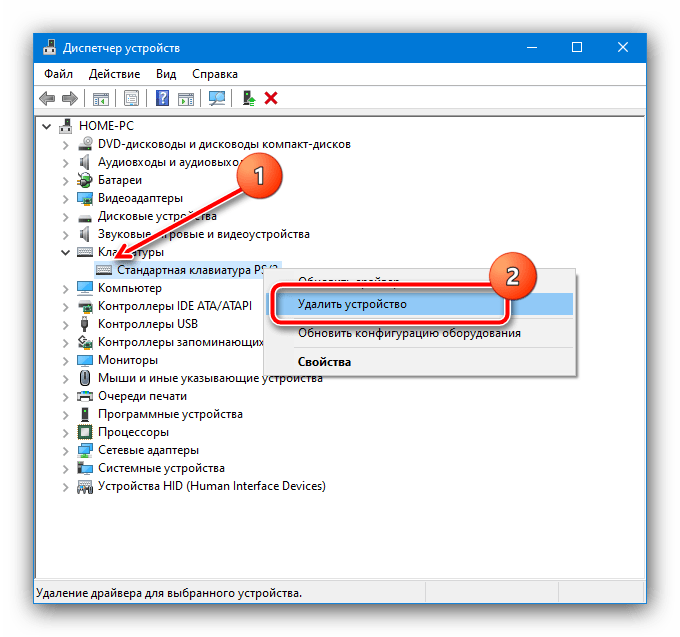Click status bar text Удаление драйвера
Image resolution: width=680 pixels, height=637 pixels.
169,593
